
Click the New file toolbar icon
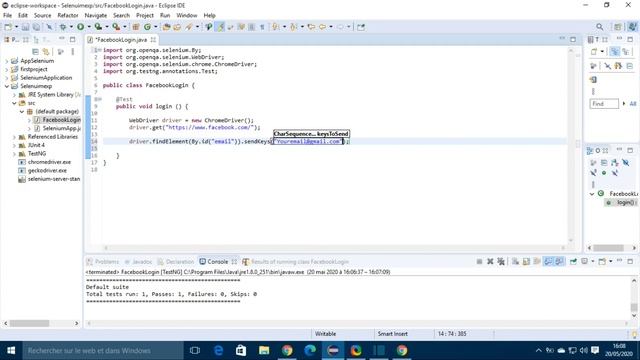(8, 27)
